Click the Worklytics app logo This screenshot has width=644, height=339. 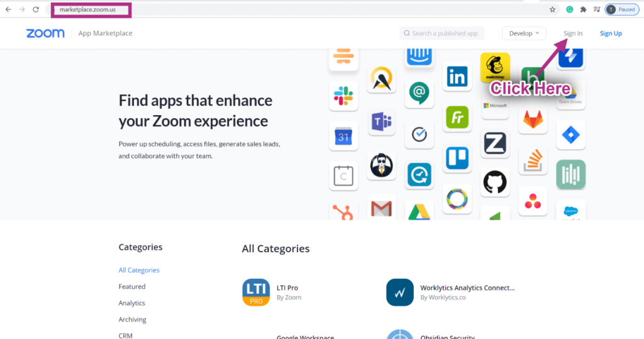(x=399, y=292)
